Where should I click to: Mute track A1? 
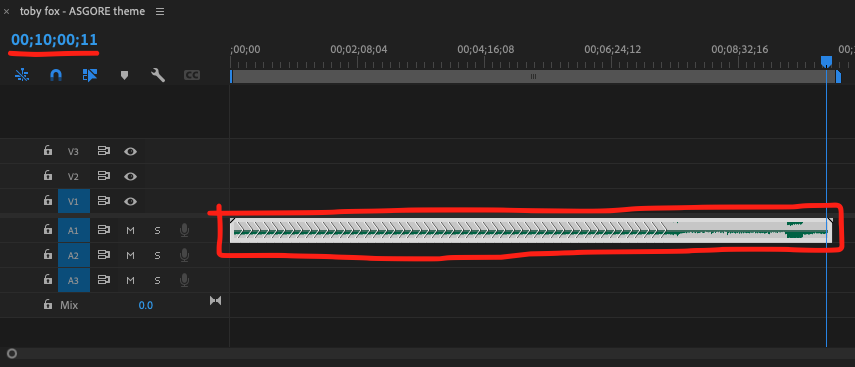pyautogui.click(x=130, y=231)
